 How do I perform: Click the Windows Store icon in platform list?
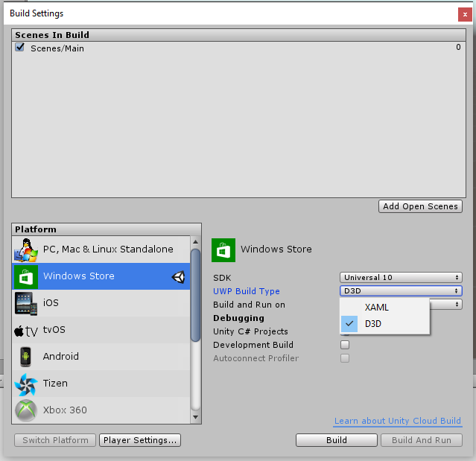[26, 276]
